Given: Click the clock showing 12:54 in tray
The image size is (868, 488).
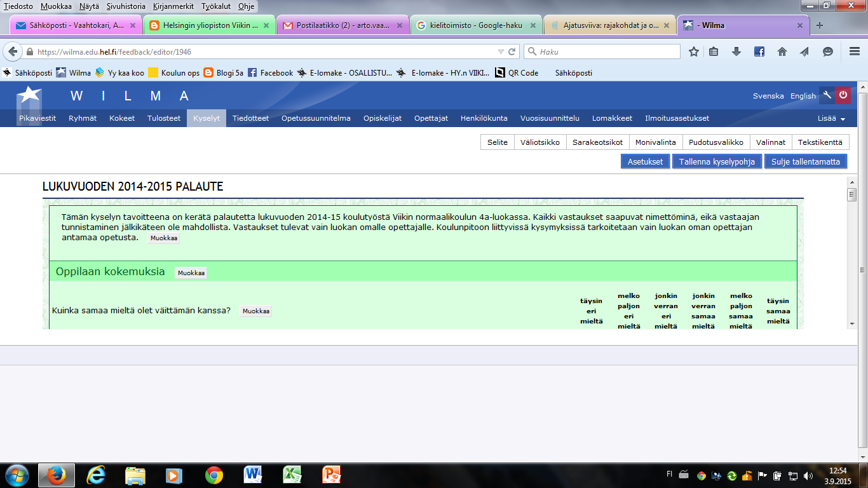Looking at the screenshot, I should pyautogui.click(x=838, y=471).
